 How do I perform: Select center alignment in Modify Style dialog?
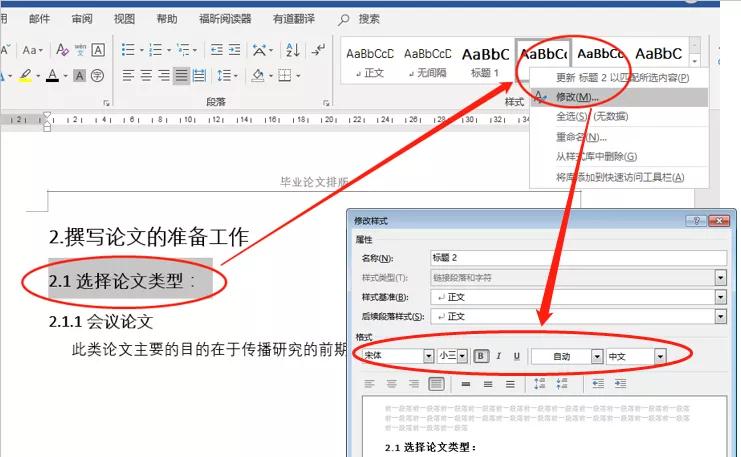pyautogui.click(x=391, y=384)
